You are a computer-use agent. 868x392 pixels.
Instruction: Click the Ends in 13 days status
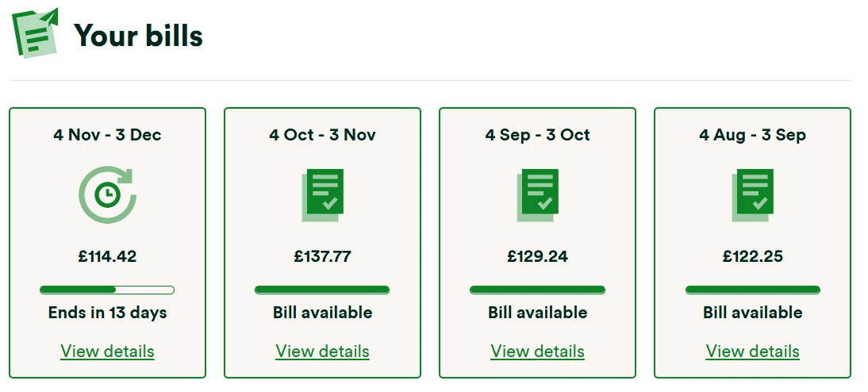pos(107,312)
